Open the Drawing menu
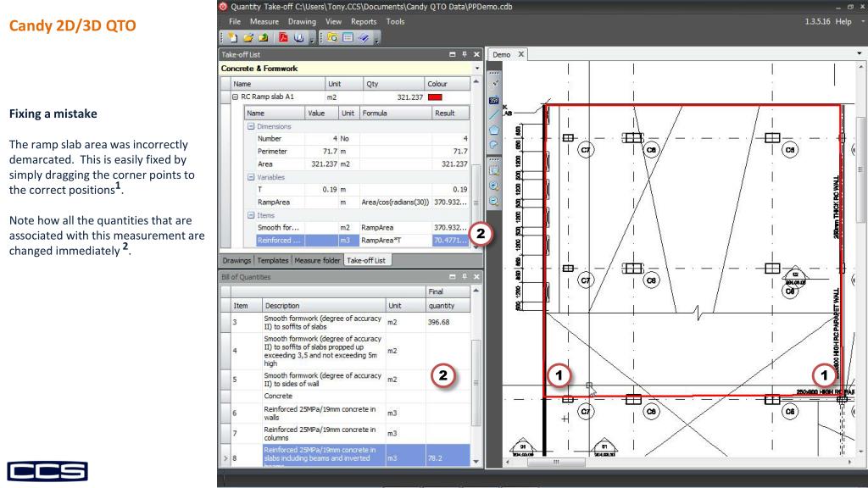This screenshot has height=488, width=868. pyautogui.click(x=302, y=21)
